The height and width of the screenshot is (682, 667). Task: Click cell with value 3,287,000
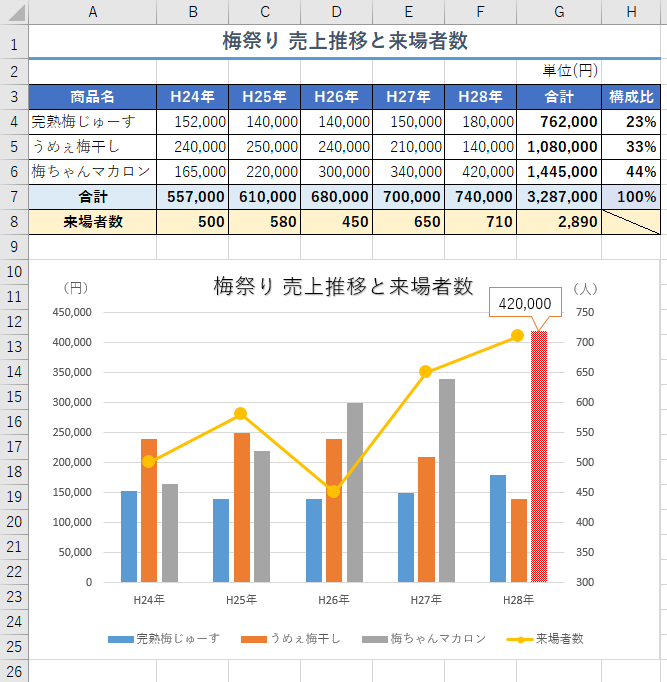[x=559, y=197]
